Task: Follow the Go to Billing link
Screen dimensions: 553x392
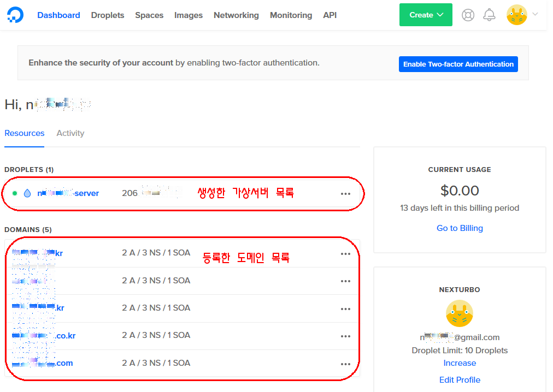Action: coord(460,228)
